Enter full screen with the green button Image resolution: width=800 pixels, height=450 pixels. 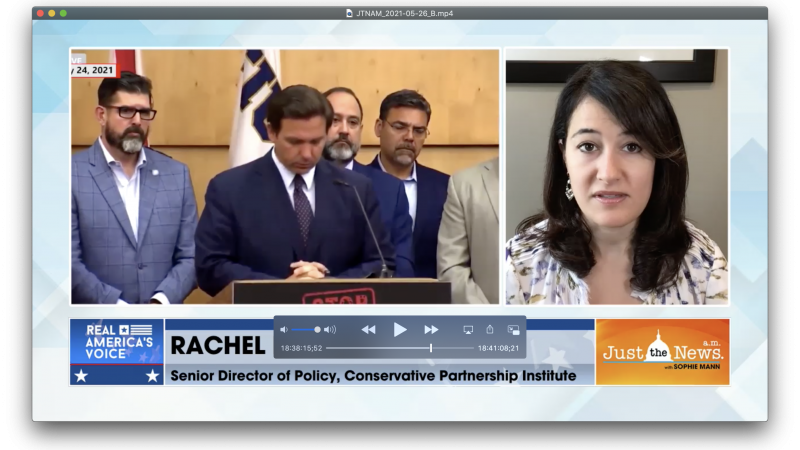(63, 13)
